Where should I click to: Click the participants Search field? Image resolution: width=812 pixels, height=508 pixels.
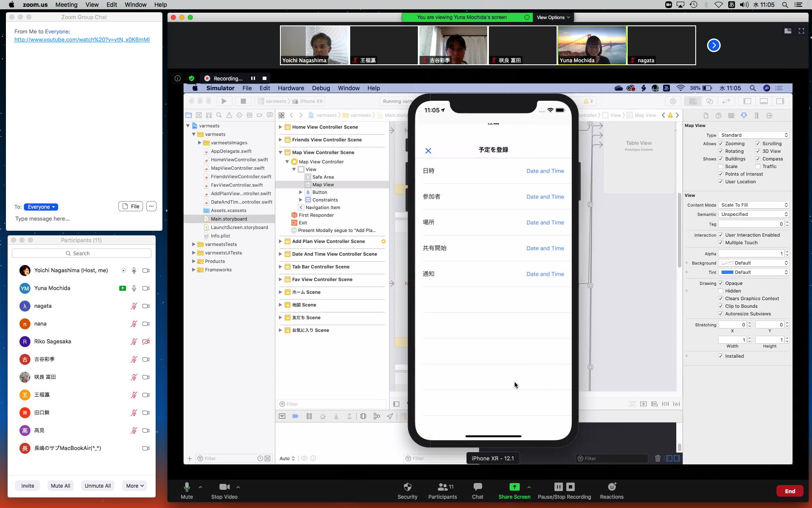[x=82, y=253]
